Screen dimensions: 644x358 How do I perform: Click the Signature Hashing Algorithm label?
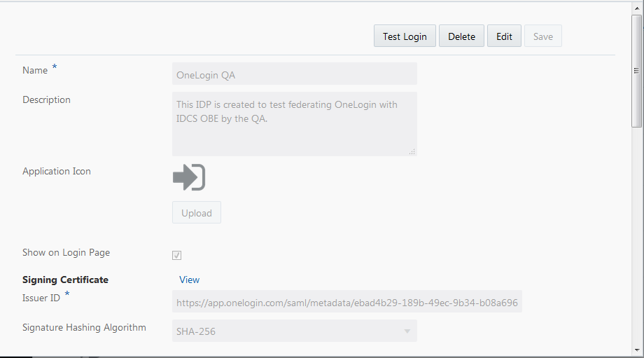(x=84, y=328)
